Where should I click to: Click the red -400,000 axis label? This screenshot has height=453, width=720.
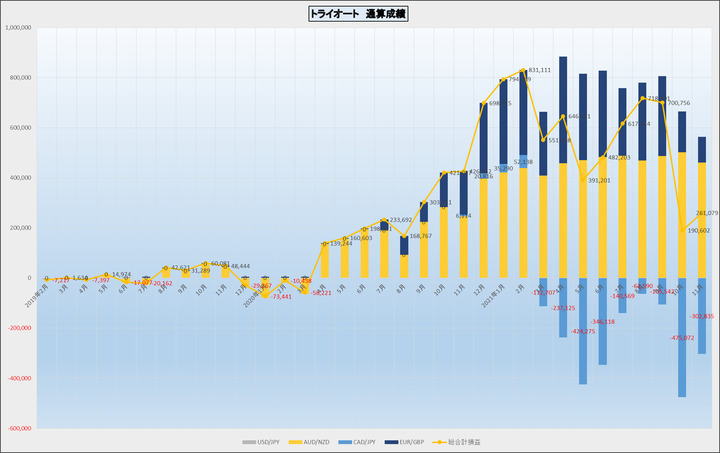point(20,378)
